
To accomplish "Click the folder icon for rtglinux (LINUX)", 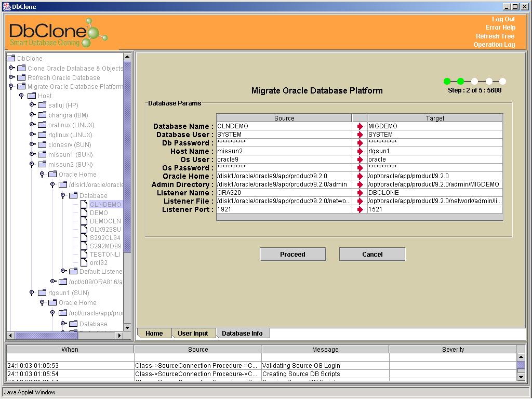I will click(x=42, y=135).
